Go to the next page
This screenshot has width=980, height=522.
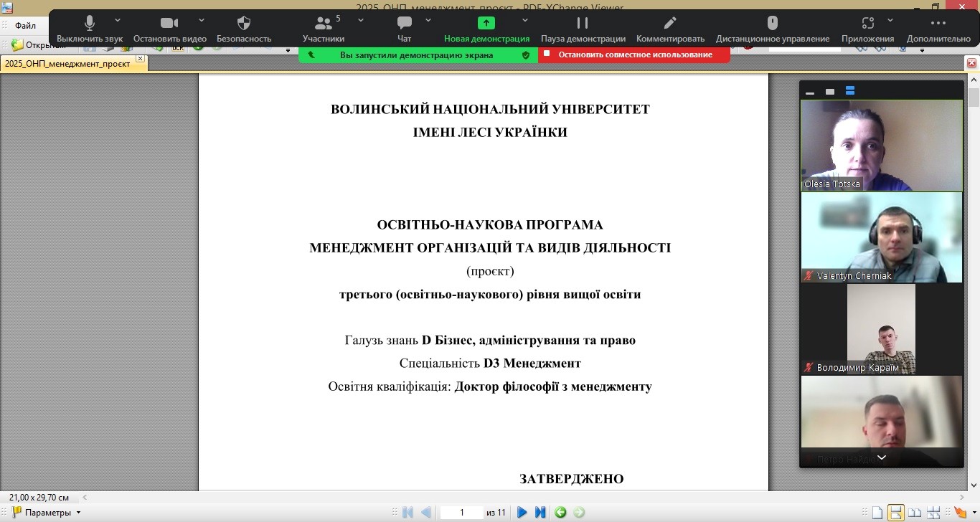[x=522, y=512]
